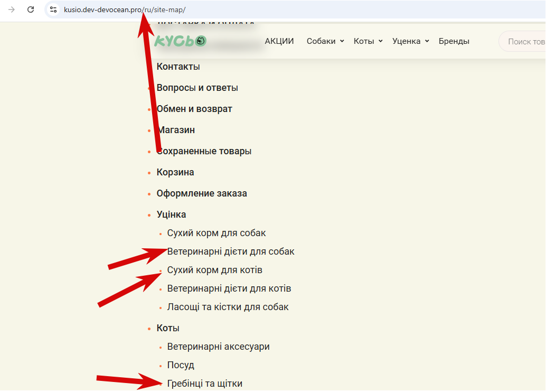The image size is (546, 392).
Task: Open the Обмен и возврат link
Action: 194,109
